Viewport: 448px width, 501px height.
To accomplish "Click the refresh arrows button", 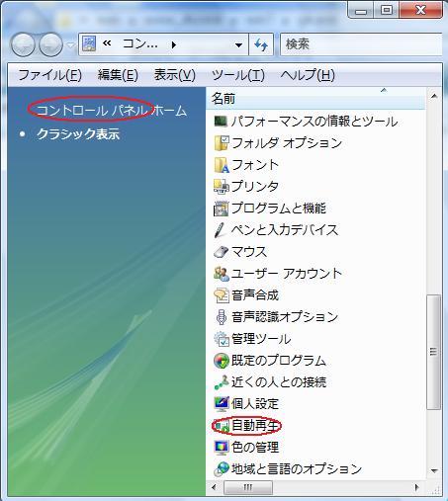I will pos(261,44).
